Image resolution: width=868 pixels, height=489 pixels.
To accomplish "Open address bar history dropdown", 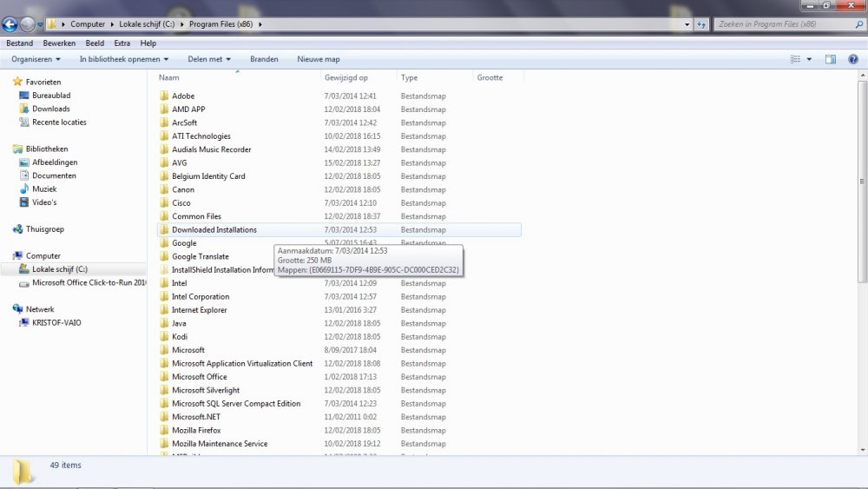I will tap(687, 24).
